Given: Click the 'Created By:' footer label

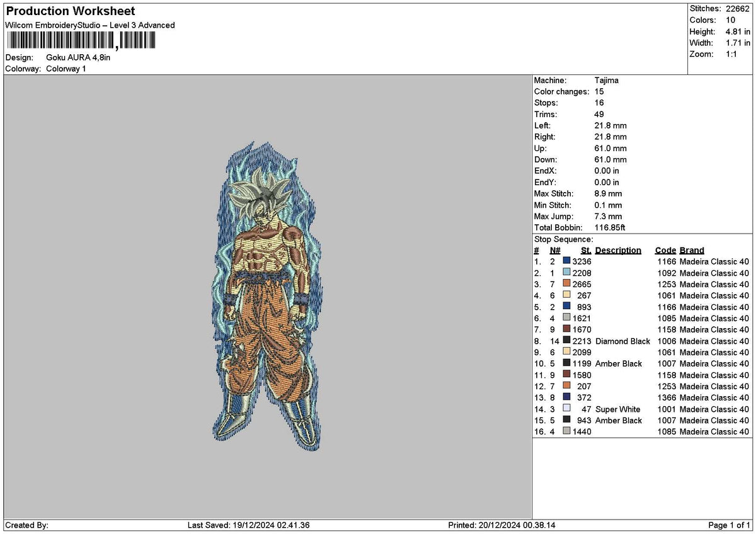Looking at the screenshot, I should pyautogui.click(x=26, y=525).
